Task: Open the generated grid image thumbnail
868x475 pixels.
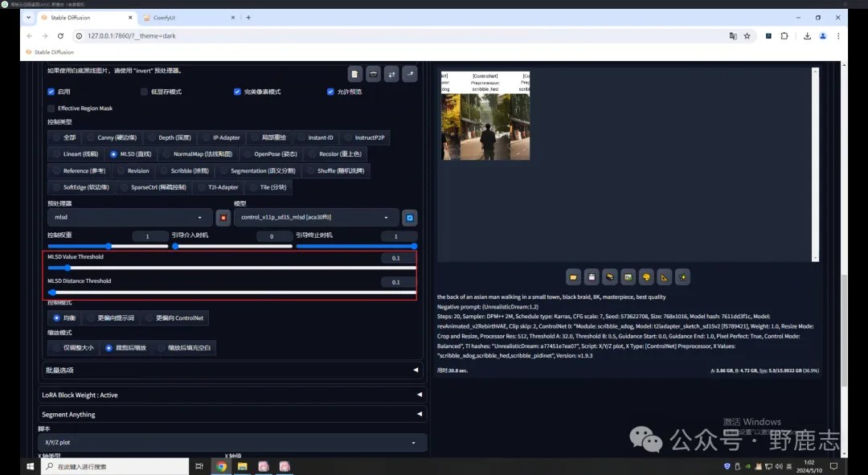Action: [x=485, y=116]
